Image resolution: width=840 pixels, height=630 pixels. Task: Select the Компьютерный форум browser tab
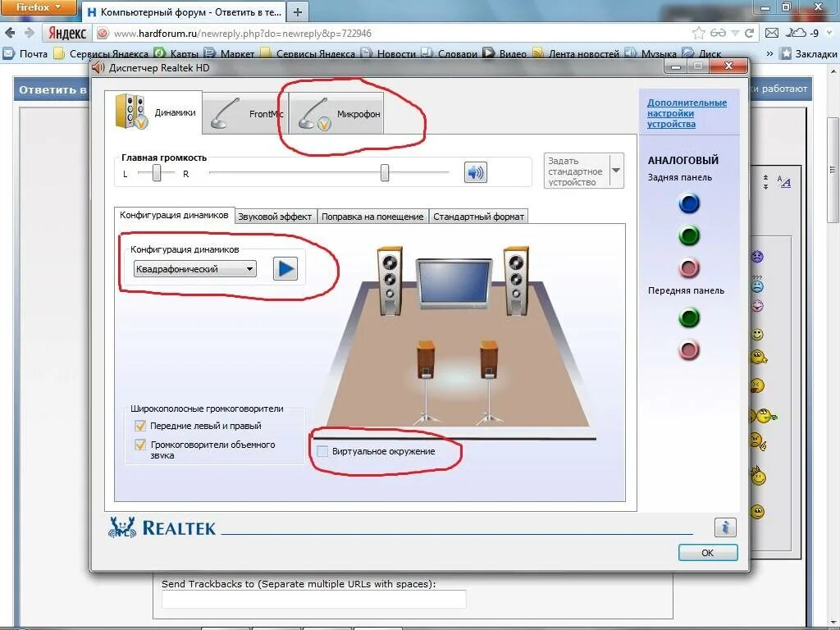click(x=184, y=11)
